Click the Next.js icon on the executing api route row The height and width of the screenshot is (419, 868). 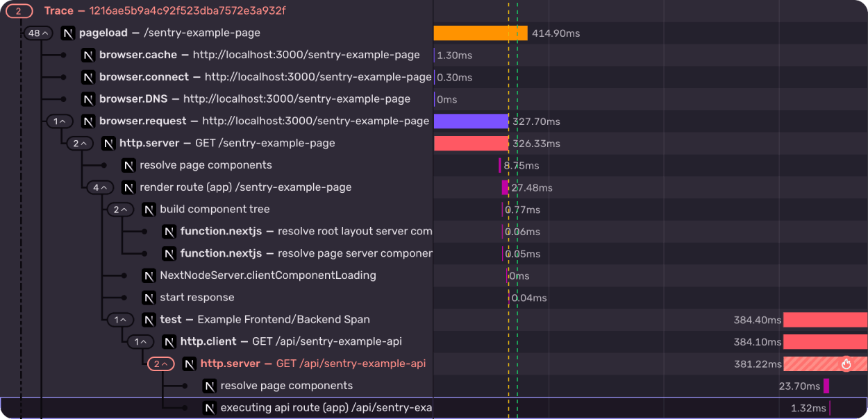pyautogui.click(x=209, y=407)
